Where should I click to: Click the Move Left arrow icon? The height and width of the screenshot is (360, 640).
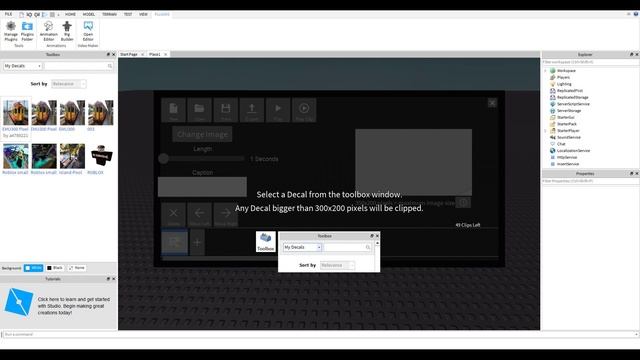[199, 213]
